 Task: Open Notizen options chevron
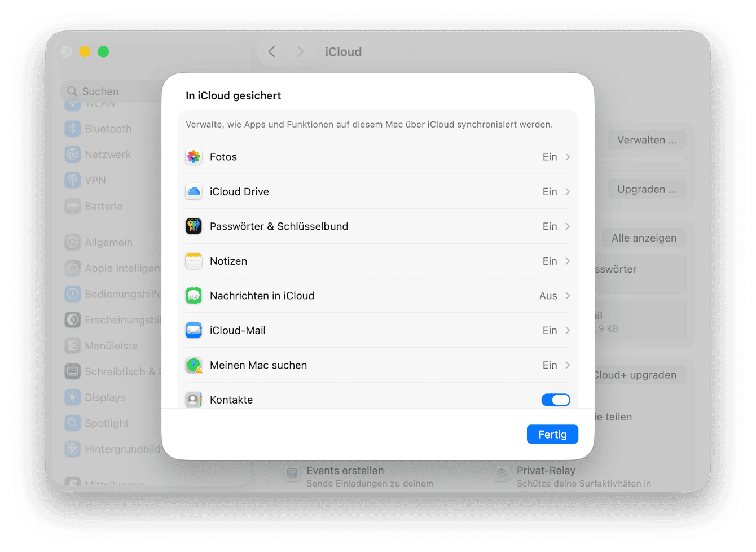568,261
